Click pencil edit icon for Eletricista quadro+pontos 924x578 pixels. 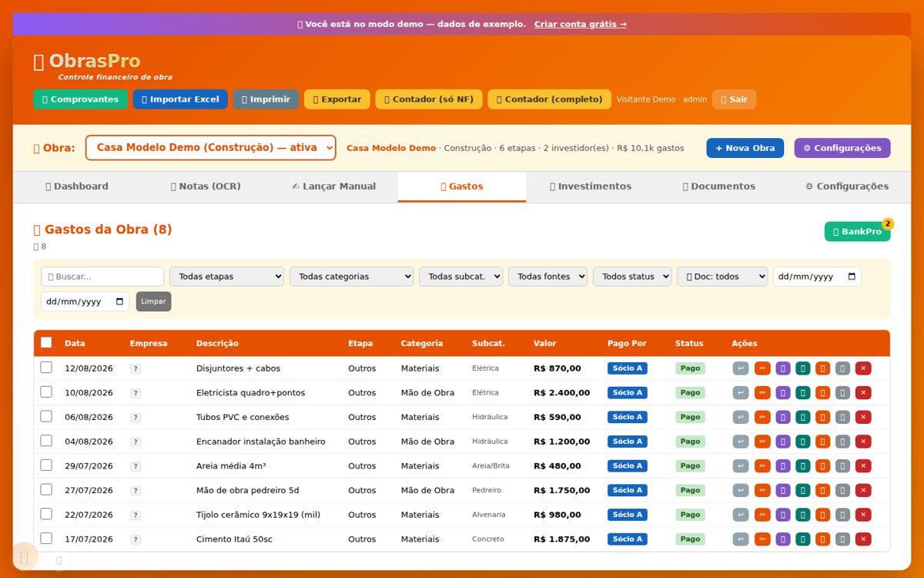click(x=762, y=393)
